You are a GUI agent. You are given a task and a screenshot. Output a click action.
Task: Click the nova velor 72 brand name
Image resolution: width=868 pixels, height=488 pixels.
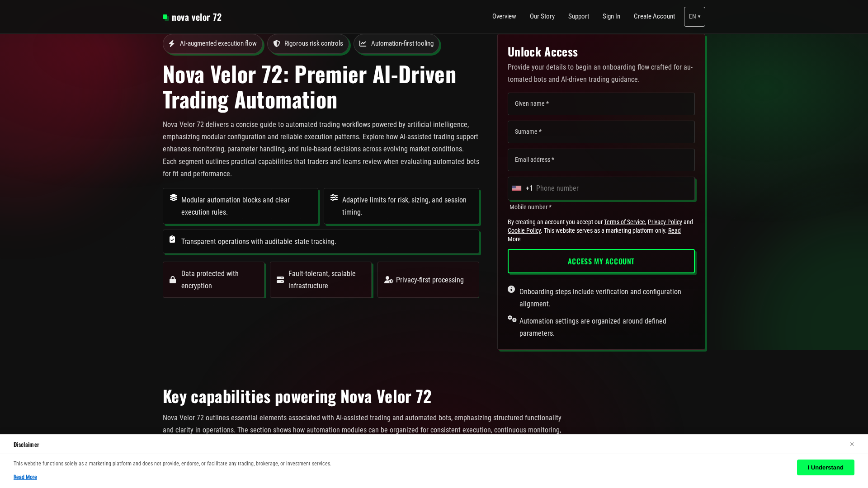tap(197, 17)
